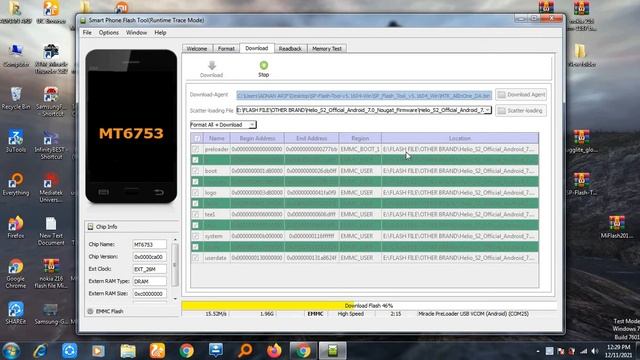Viewport: 640px width, 360px height.
Task: Open the Computer desktop icon
Action: pos(16,56)
